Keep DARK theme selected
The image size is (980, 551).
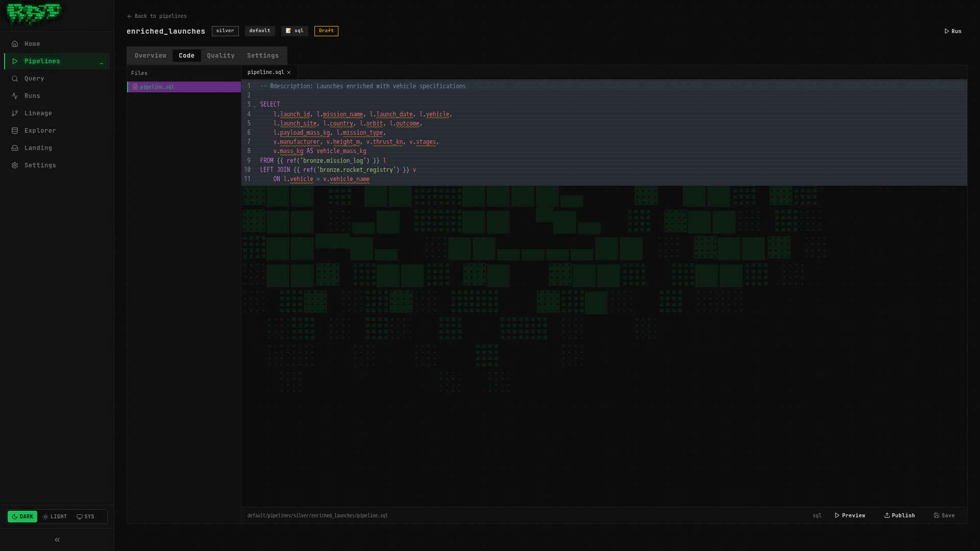point(22,516)
